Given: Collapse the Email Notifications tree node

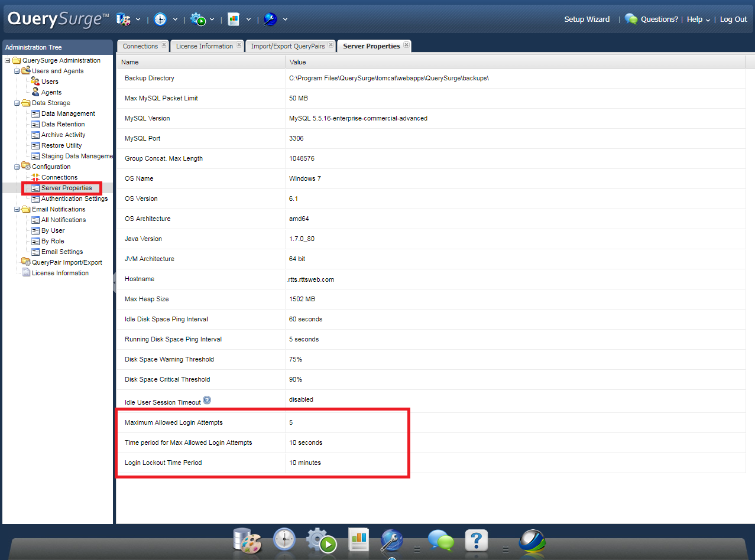Looking at the screenshot, I should [x=17, y=209].
